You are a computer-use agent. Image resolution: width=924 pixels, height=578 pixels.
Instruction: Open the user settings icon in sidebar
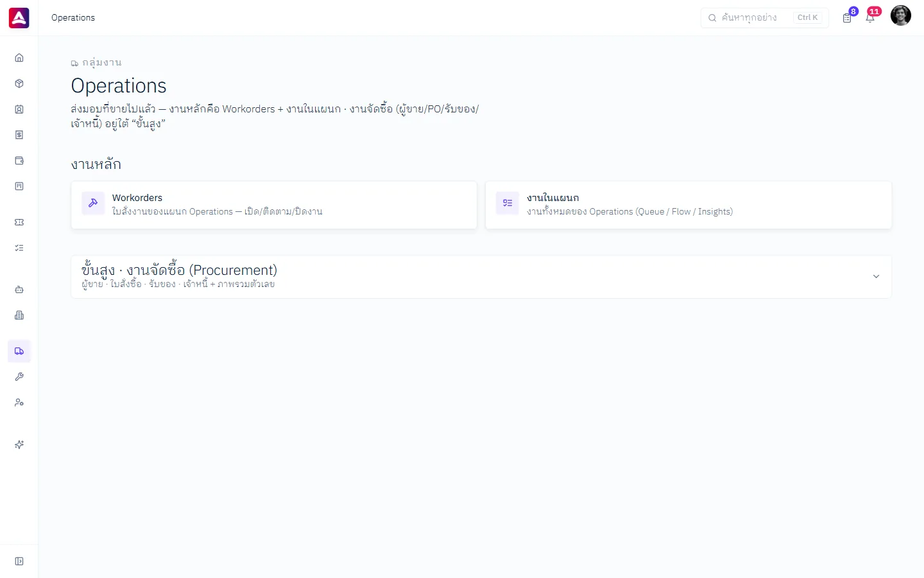tap(19, 403)
